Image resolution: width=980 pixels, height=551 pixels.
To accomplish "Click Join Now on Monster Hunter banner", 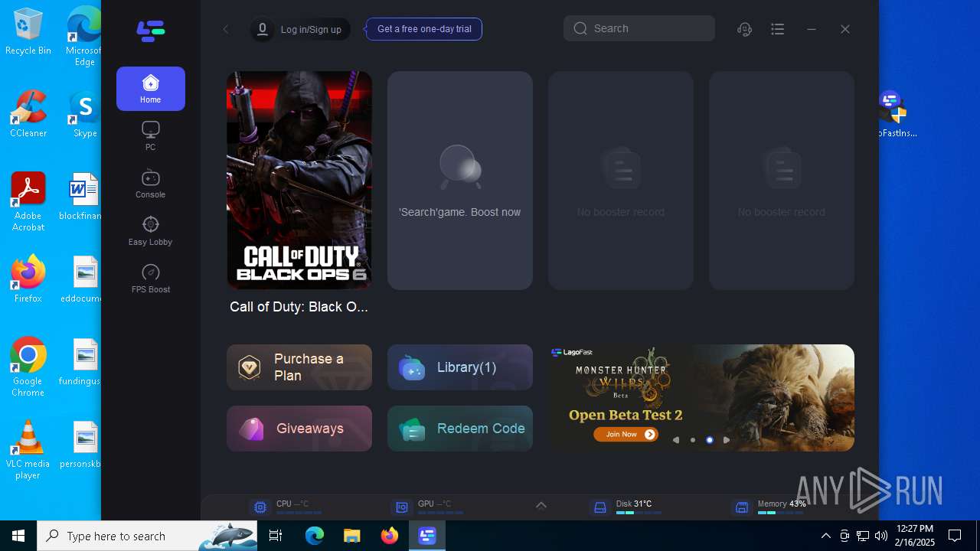I will coord(626,434).
